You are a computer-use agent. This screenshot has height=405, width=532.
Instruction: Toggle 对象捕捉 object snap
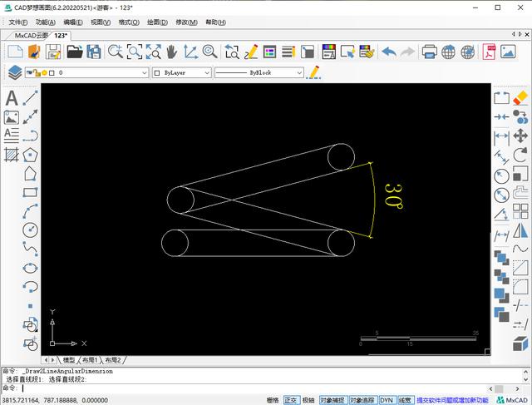pos(332,400)
